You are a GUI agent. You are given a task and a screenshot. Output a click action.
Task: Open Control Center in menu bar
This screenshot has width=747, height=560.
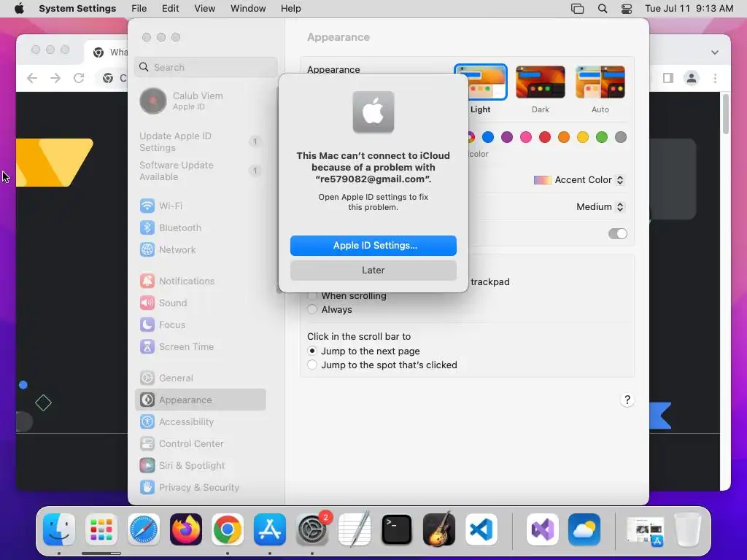(627, 9)
